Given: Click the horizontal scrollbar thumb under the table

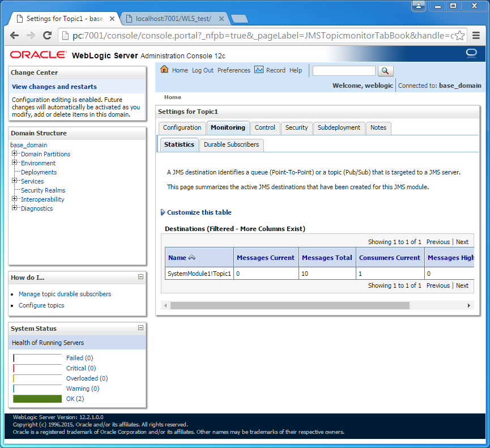Looking at the screenshot, I should click(290, 305).
